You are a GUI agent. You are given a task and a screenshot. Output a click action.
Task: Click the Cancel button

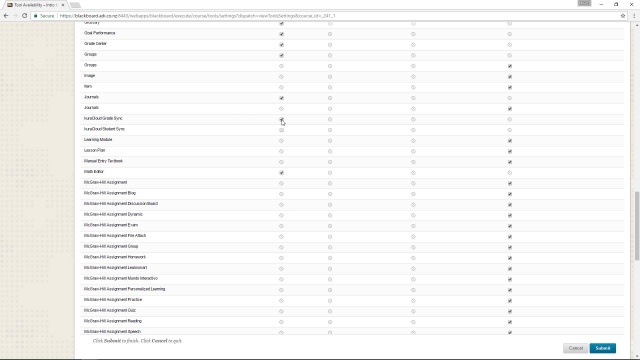click(x=576, y=348)
